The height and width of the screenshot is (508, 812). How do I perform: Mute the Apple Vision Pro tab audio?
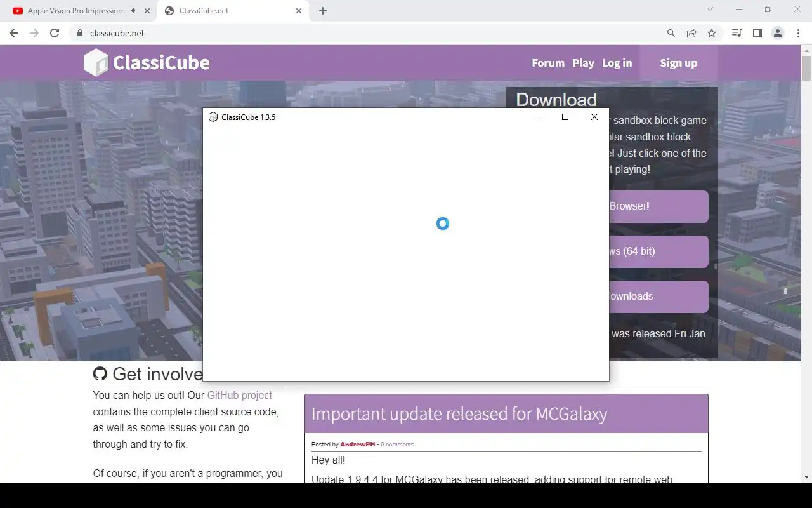[133, 11]
